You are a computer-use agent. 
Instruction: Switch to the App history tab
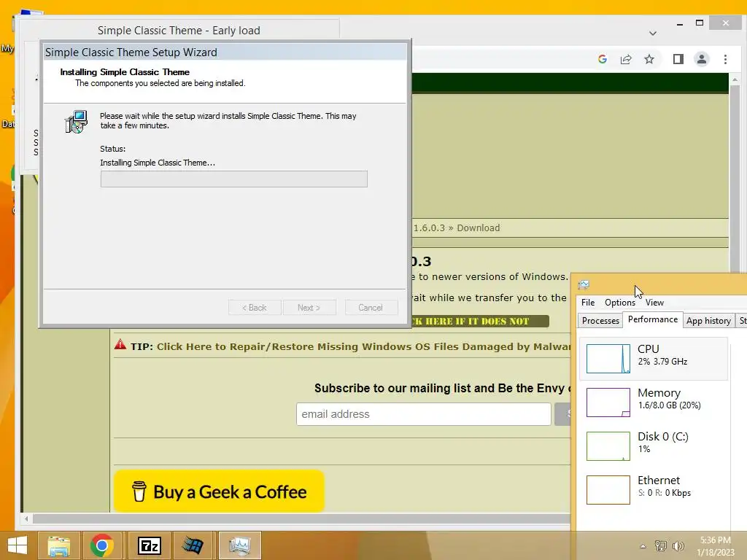tap(708, 321)
